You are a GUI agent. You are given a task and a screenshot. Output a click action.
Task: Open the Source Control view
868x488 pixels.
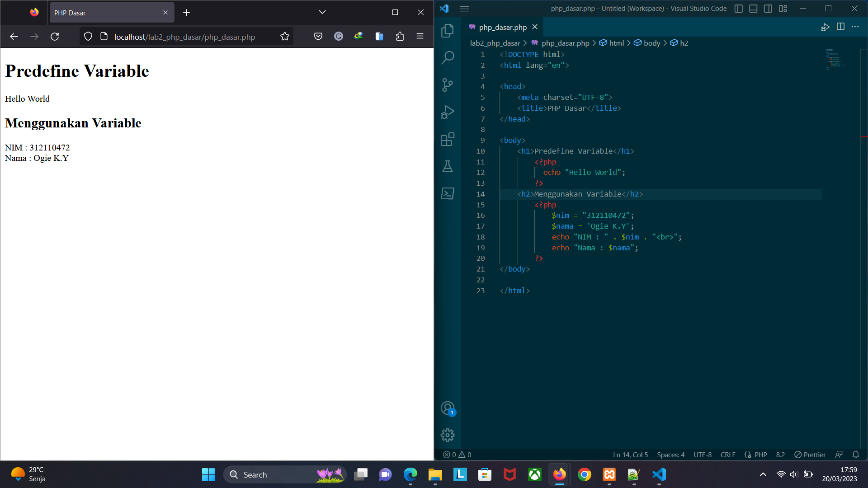click(x=447, y=85)
